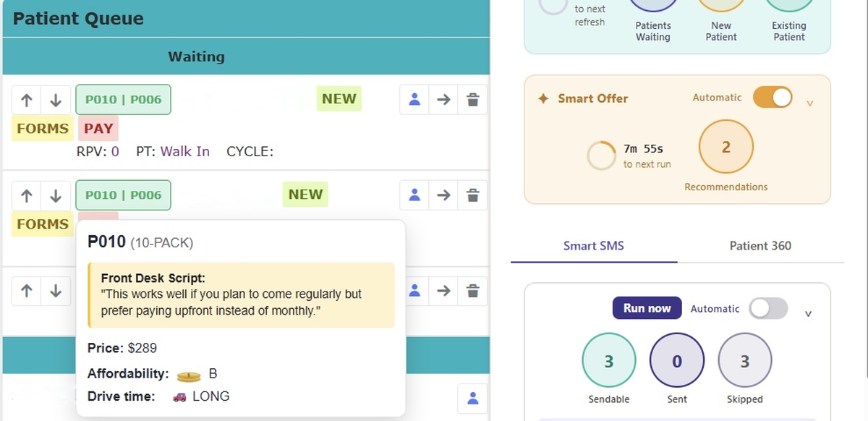The height and width of the screenshot is (421, 868).
Task: Move third queue row up
Action: [x=27, y=291]
